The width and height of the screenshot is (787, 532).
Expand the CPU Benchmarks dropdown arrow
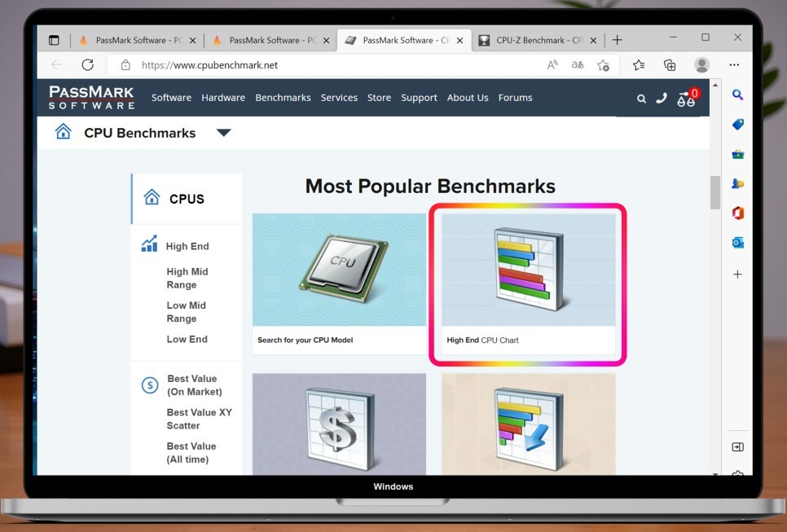pos(223,133)
